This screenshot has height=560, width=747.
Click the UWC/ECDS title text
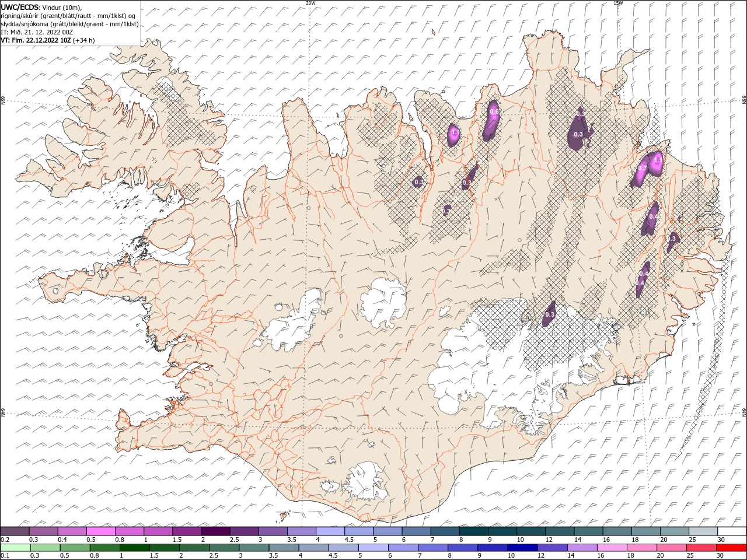20,7
